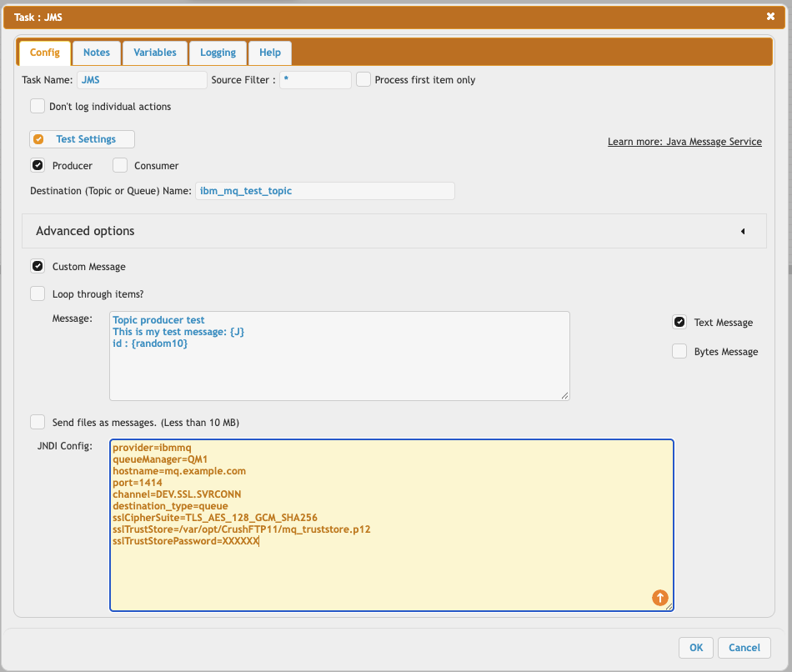The image size is (792, 672).
Task: Open Learn more: Java Message Service link
Action: click(684, 142)
